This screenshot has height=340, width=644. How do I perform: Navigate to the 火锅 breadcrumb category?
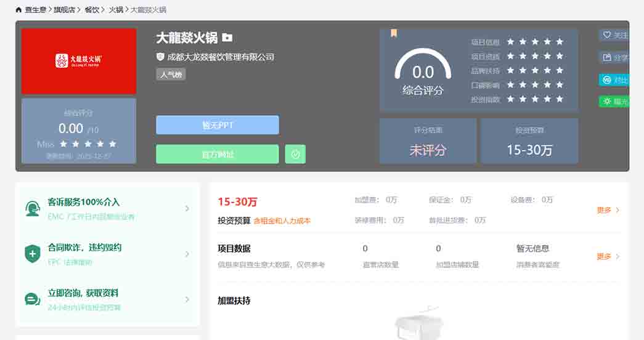116,10
